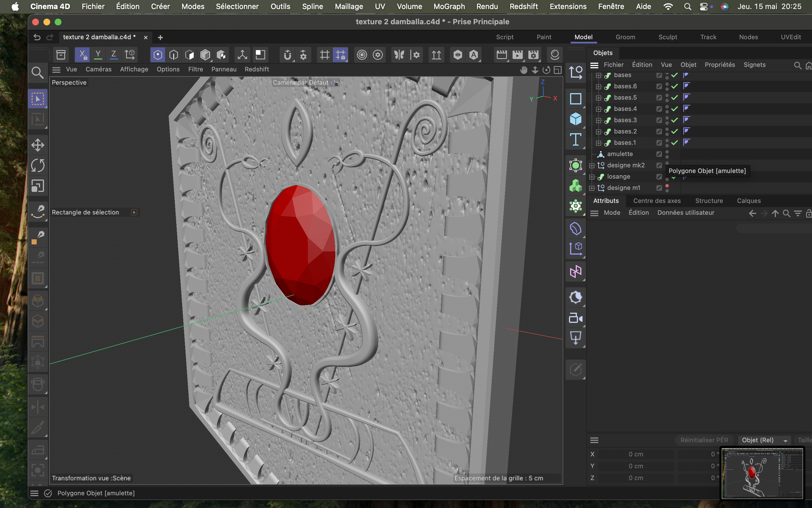Screen dimensions: 812x508
Task: Toggle the red visibility dot of designe m1
Action: (667, 186)
